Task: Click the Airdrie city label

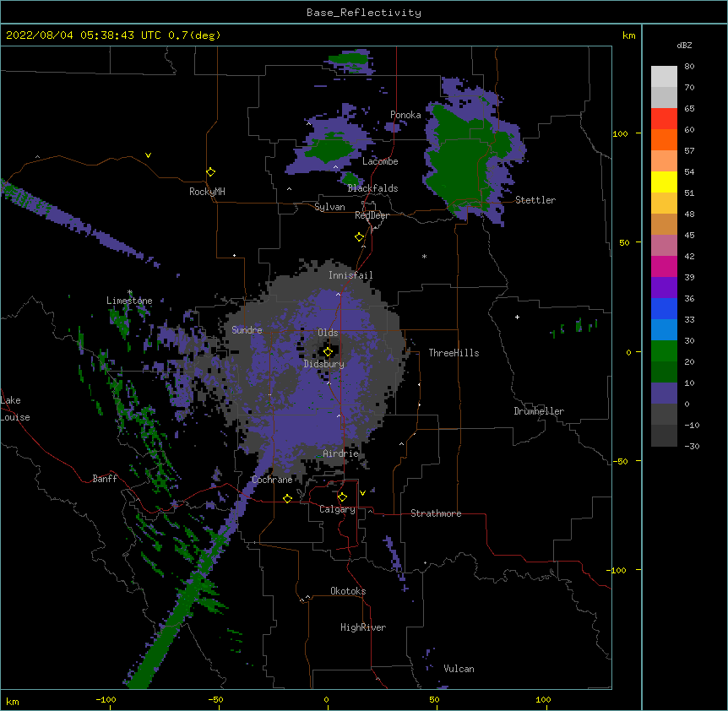Action: tap(341, 453)
